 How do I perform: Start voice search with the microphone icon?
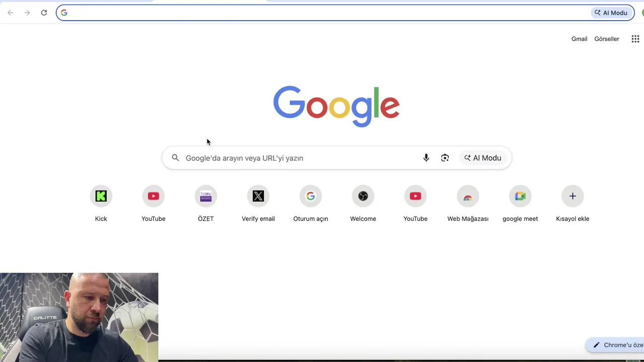coord(426,158)
